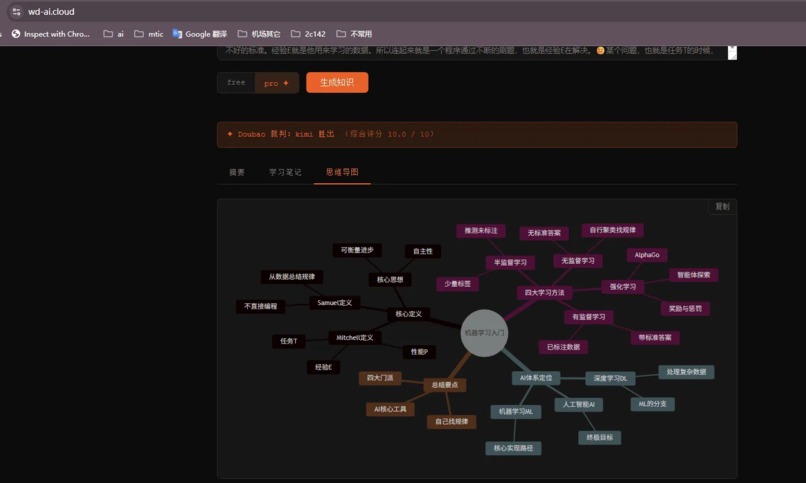Select the 智能体探索 node
Screen dimensions: 806x483
[x=694, y=275]
